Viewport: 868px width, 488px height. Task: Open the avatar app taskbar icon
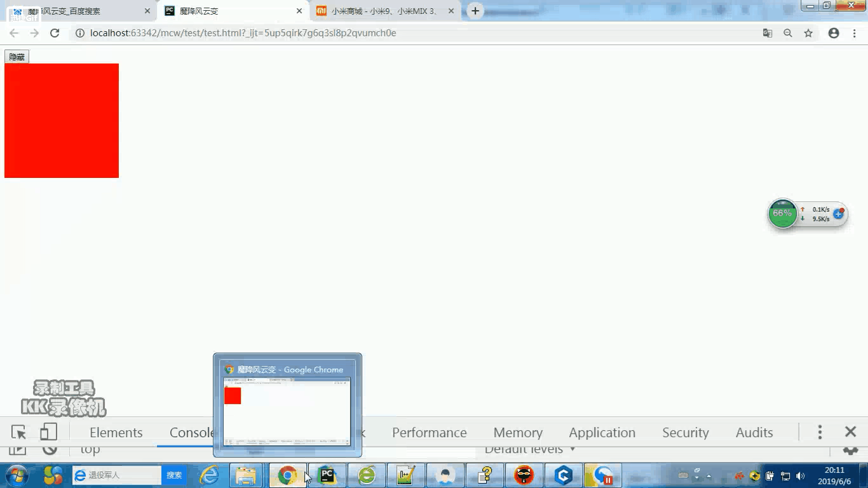click(x=445, y=475)
